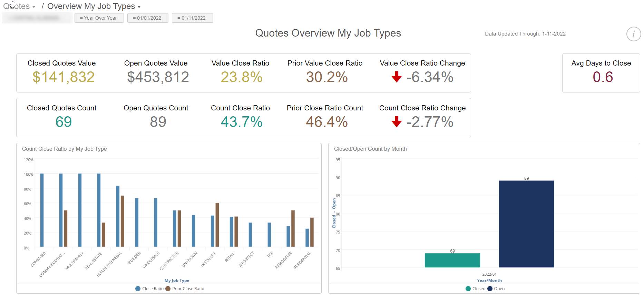Viewport: 644px width, 295px height.
Task: Toggle the teal Closed legend marker
Action: (468, 289)
